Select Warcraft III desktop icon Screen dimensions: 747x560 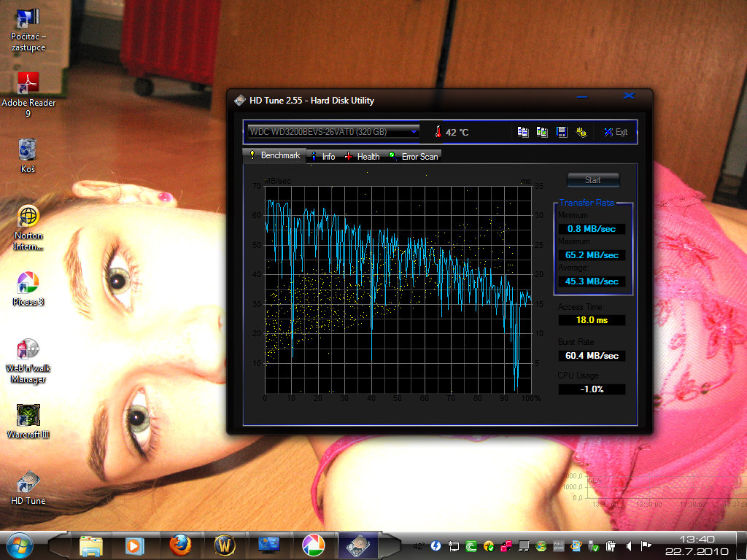pos(28,416)
